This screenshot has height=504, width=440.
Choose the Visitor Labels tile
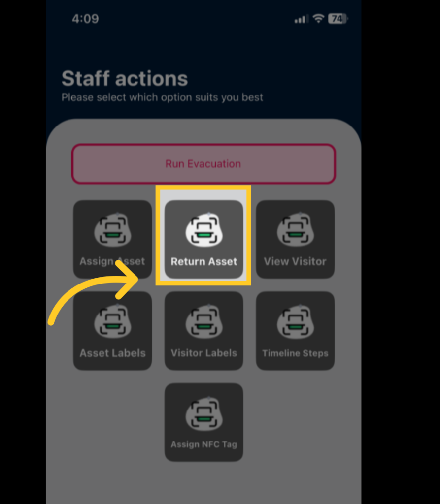point(204,331)
